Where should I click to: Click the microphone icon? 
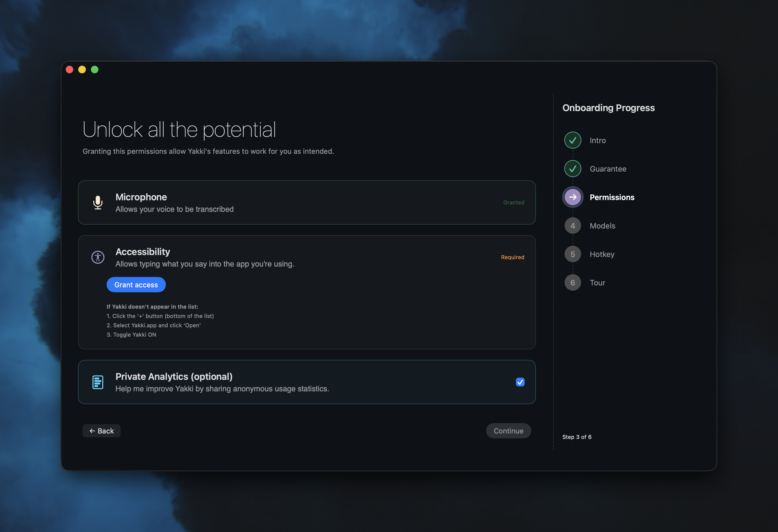pyautogui.click(x=97, y=202)
